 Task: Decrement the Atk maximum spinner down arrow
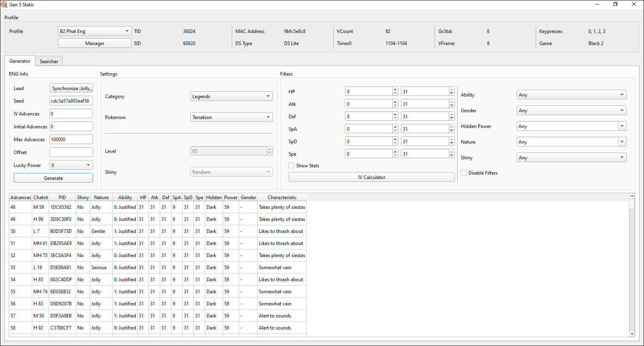[452, 106]
